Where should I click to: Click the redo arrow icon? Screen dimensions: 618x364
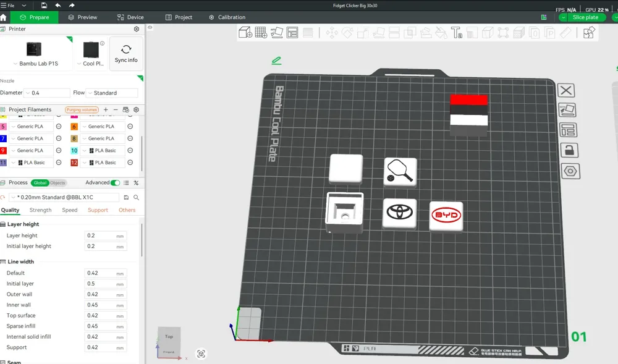coord(72,5)
